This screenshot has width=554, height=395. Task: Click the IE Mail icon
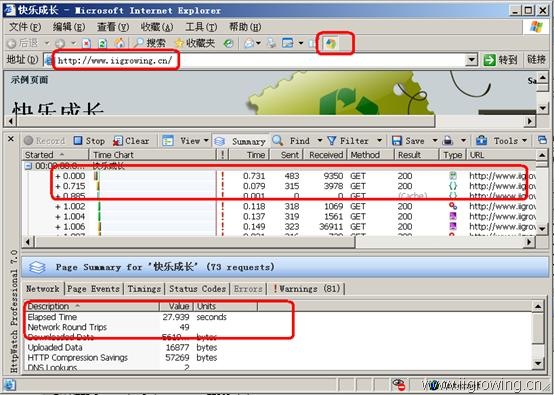(249, 43)
